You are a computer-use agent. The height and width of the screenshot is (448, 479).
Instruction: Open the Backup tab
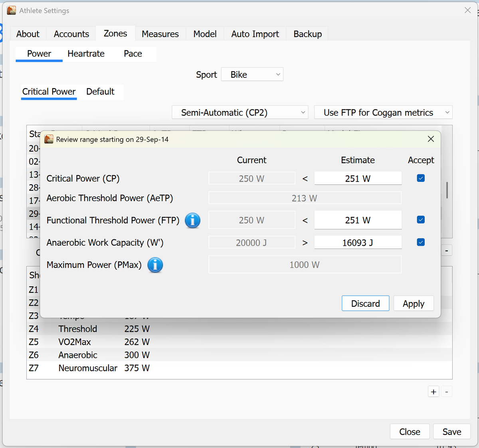308,34
